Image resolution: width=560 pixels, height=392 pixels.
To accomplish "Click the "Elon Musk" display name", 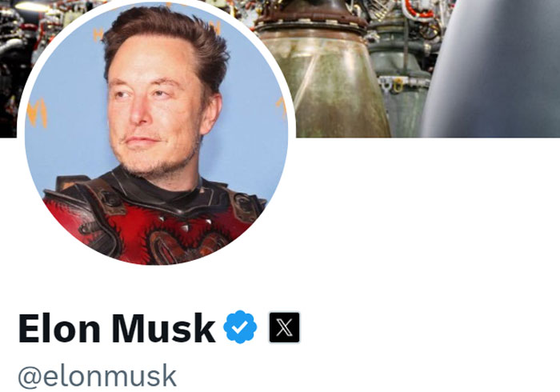I will click(x=117, y=328).
